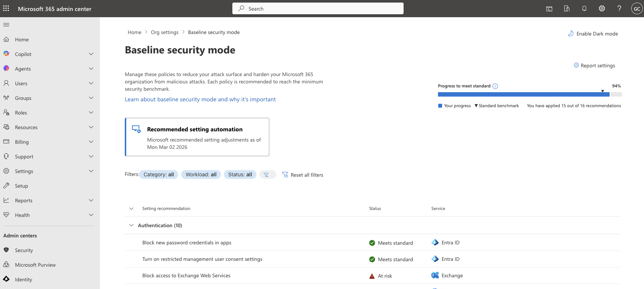
Task: Click the Exchange service icon
Action: (x=435, y=275)
